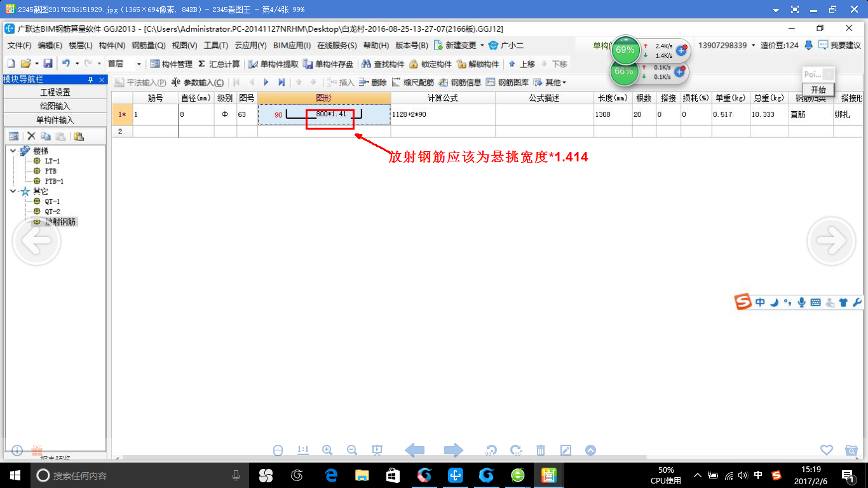Viewport: 868px width, 488px height.
Task: Open 钢筋信息 rebar information
Action: click(460, 83)
